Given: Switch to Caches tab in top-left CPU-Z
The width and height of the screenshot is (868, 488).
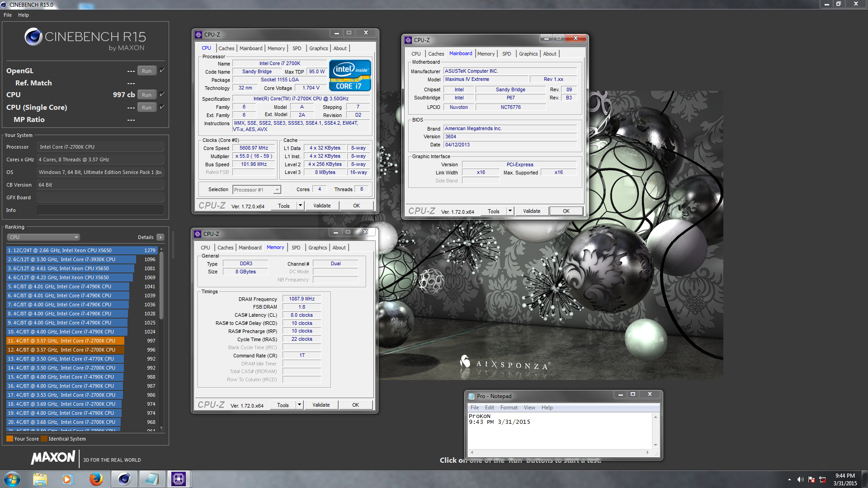Looking at the screenshot, I should click(x=226, y=48).
